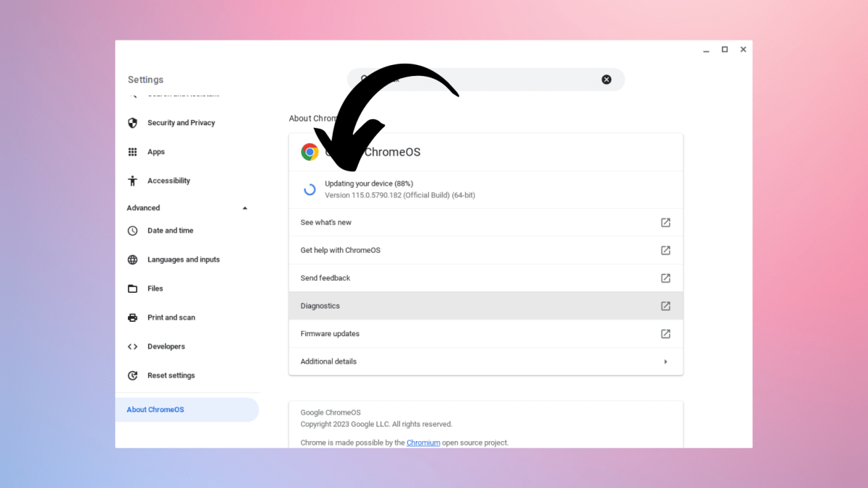Click Version 115.0.5790.182 build text
The width and height of the screenshot is (868, 488).
(400, 195)
